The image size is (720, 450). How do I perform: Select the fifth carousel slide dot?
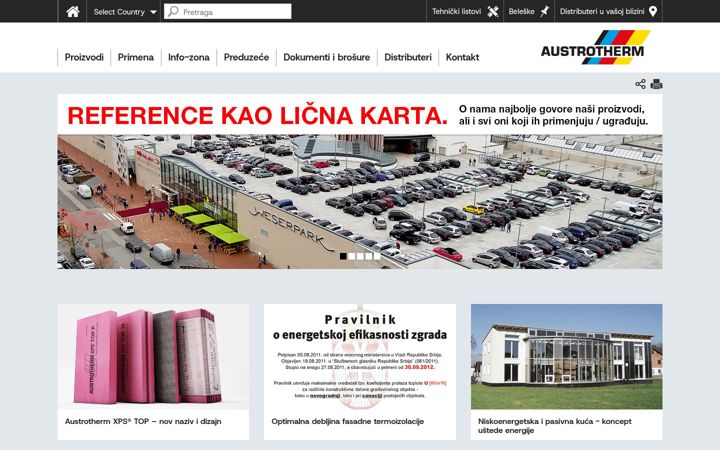[x=377, y=256]
